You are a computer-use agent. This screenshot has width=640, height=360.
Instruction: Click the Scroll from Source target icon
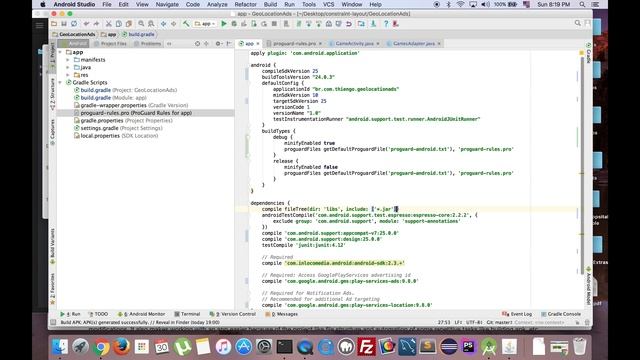pos(198,43)
